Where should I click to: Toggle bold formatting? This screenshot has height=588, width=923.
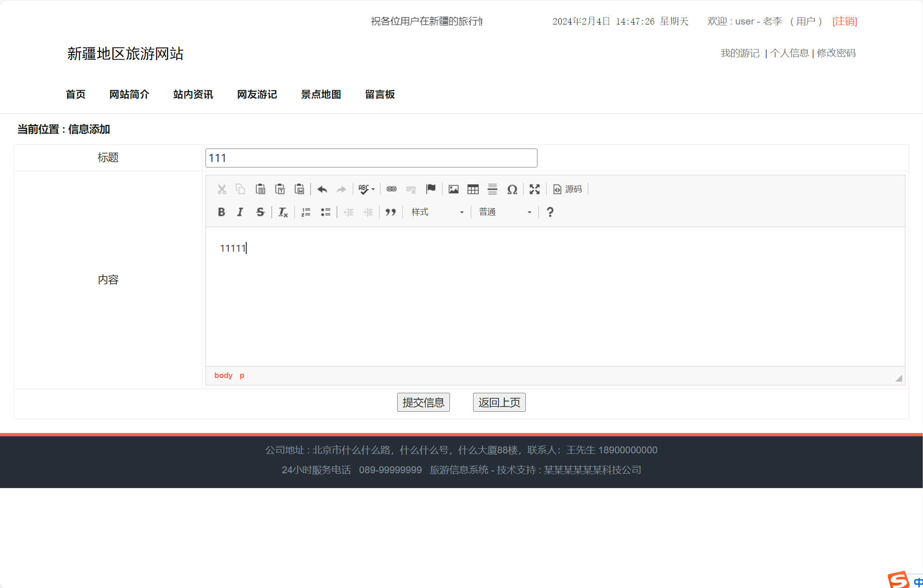(221, 212)
